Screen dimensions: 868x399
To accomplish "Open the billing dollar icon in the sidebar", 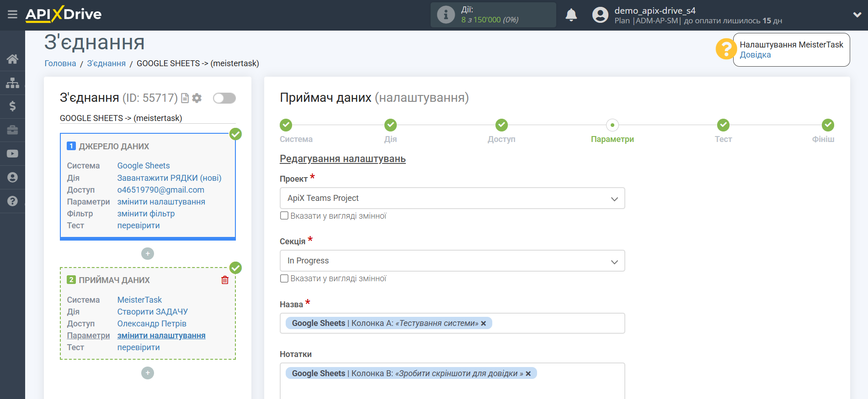I will point(12,106).
